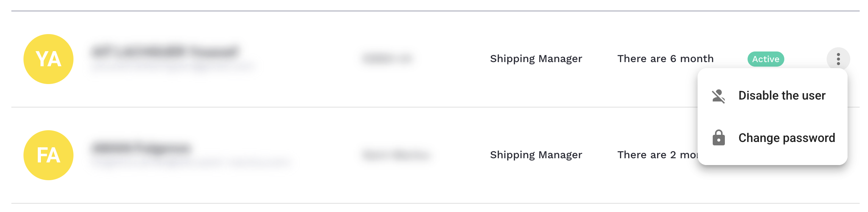Image resolution: width=868 pixels, height=212 pixels.
Task: Click the "There are 2 mo" text in FA row
Action: point(657,155)
